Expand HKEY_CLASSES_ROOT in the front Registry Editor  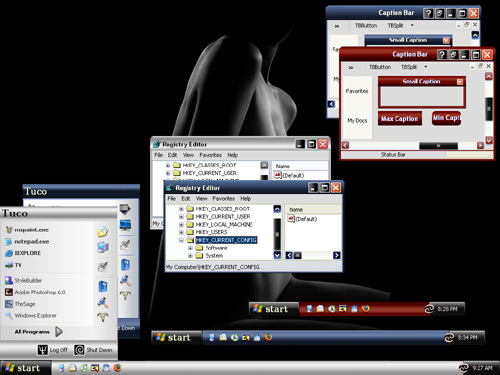(181, 209)
